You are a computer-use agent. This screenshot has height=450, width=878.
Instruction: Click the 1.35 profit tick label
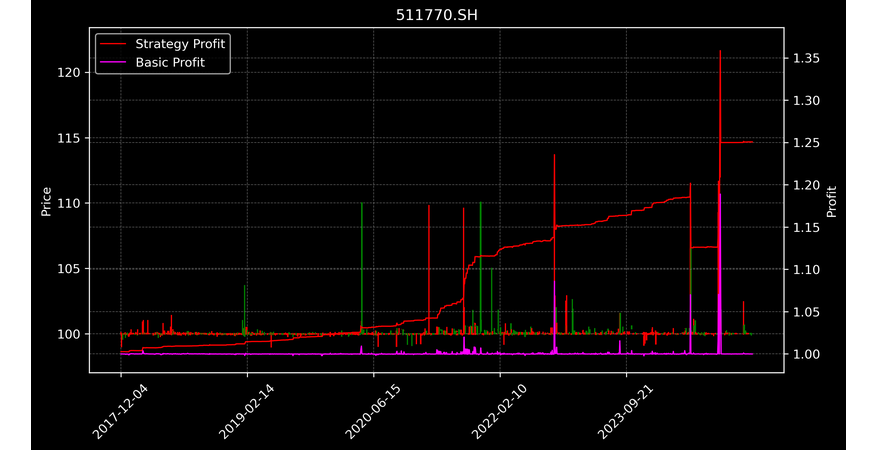(x=806, y=58)
